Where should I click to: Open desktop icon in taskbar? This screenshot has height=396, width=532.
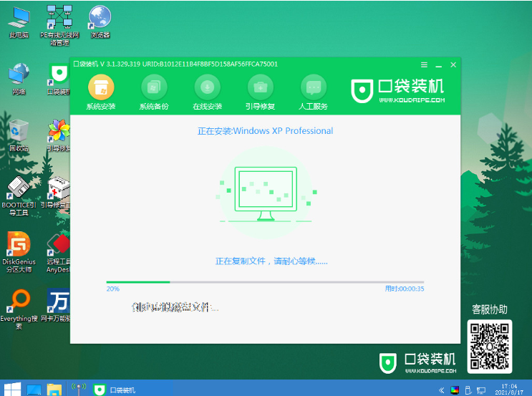click(34, 390)
